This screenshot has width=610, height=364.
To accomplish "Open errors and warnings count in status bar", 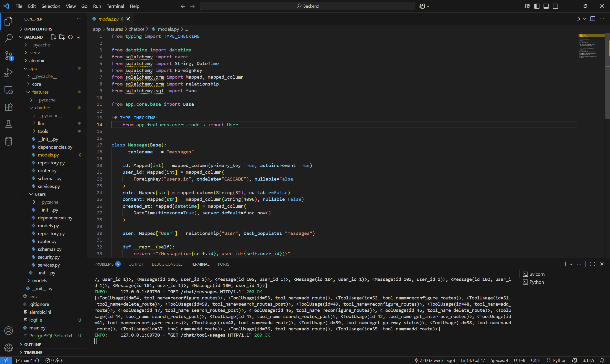I will pos(55,360).
